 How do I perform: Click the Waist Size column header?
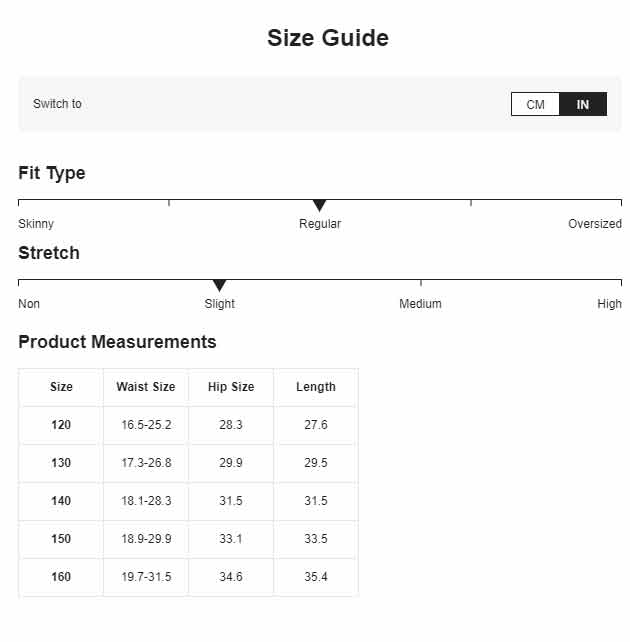pyautogui.click(x=146, y=387)
